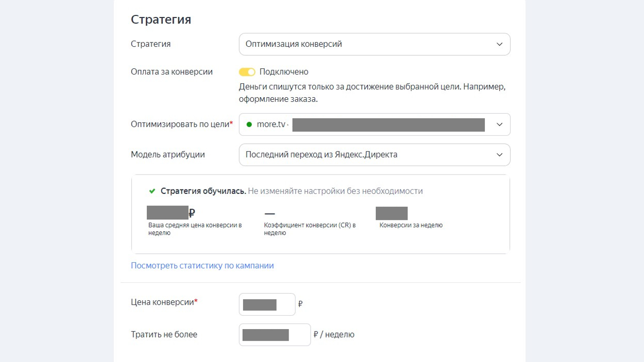Click the chevron arrow in the goal dropdown
This screenshot has width=644, height=362.
tap(499, 125)
